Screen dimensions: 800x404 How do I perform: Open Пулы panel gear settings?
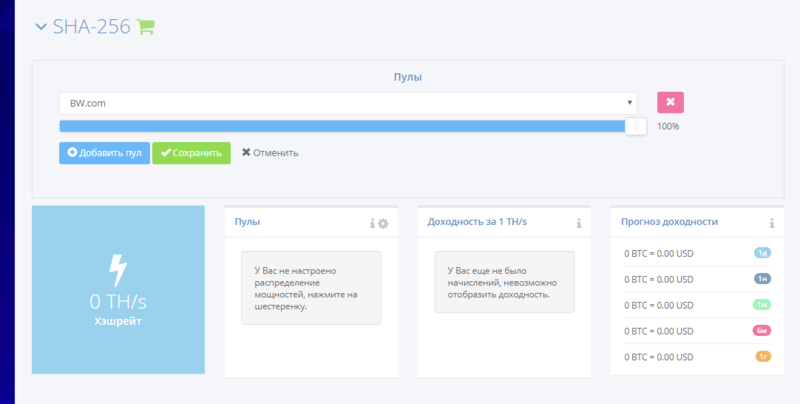coord(383,223)
